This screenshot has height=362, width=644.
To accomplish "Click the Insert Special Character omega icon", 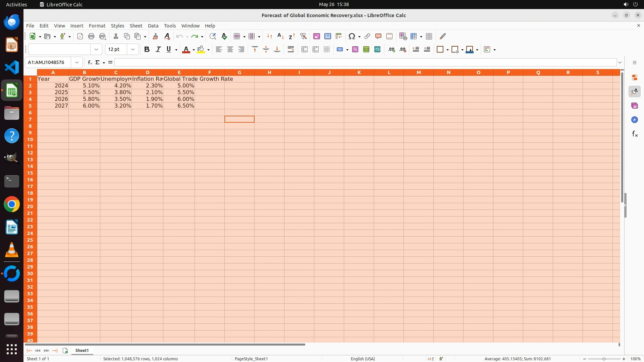I will [x=352, y=36].
